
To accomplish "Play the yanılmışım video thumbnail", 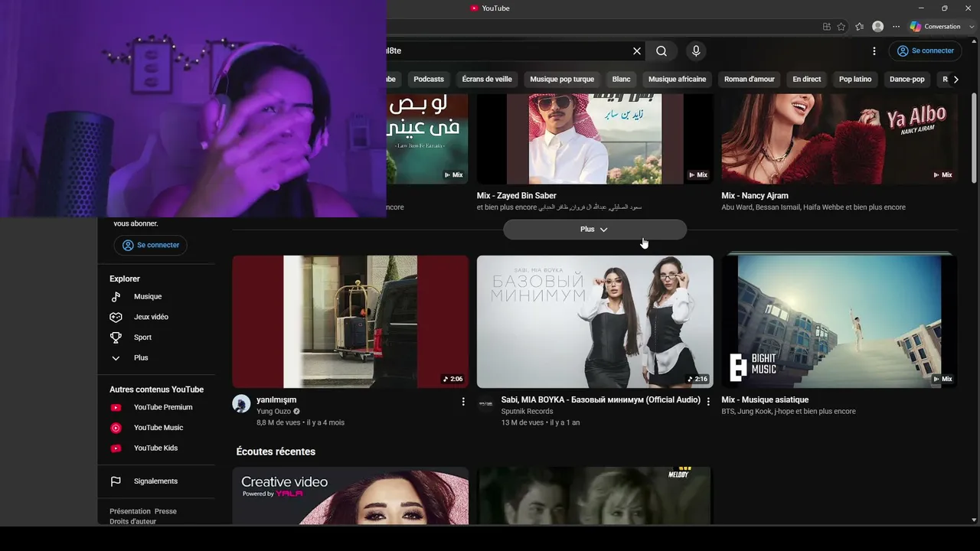I will (x=351, y=321).
